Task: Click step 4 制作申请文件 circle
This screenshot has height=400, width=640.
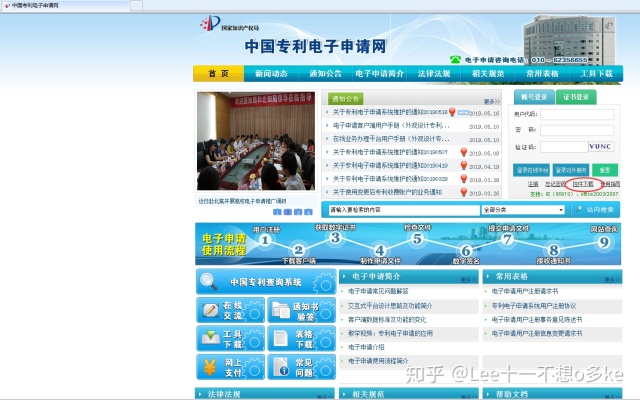Action: [380, 250]
